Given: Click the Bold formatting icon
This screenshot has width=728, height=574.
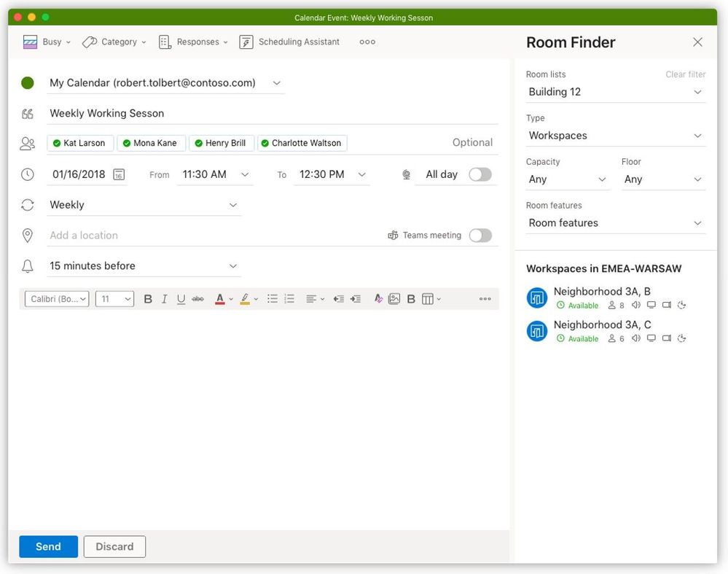Looking at the screenshot, I should pyautogui.click(x=148, y=299).
